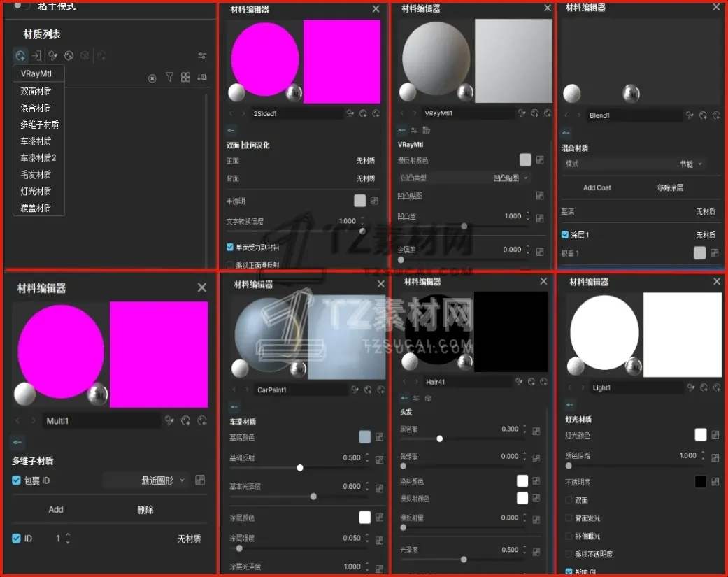
Task: Uncheck the 包裹 ID checkbox
Action: coord(16,480)
